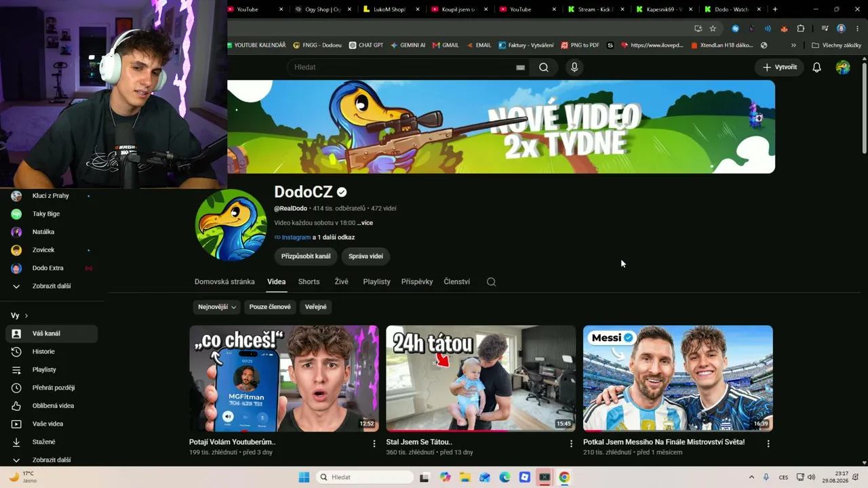This screenshot has width=868, height=488.
Task: Click the Windows taskbar Hledat search box
Action: 366,477
